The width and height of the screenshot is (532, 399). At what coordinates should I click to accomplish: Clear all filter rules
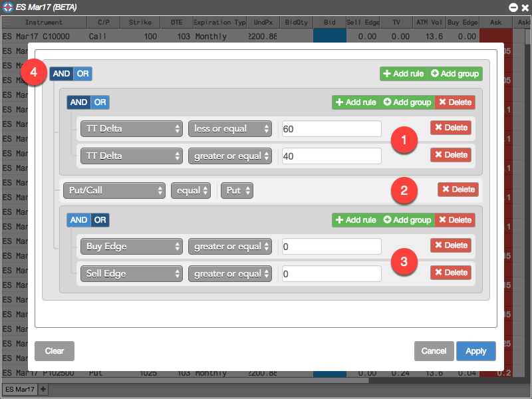tap(55, 351)
